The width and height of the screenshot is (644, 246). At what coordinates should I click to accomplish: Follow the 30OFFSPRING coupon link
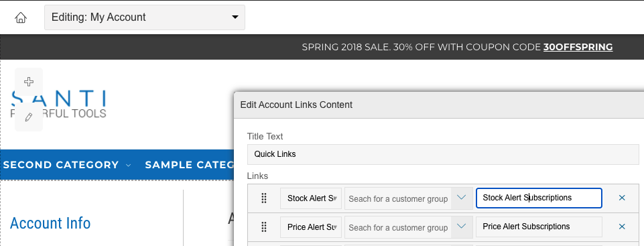578,47
